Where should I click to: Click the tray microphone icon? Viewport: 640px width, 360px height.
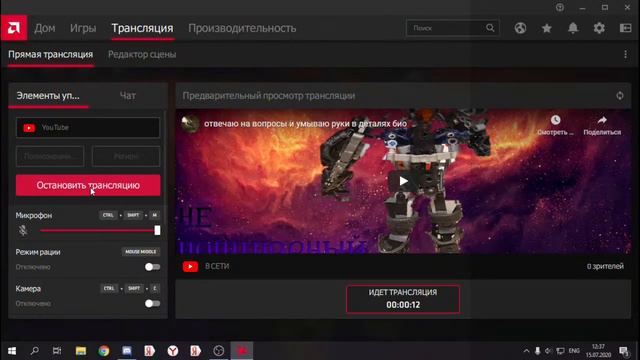tap(537, 351)
